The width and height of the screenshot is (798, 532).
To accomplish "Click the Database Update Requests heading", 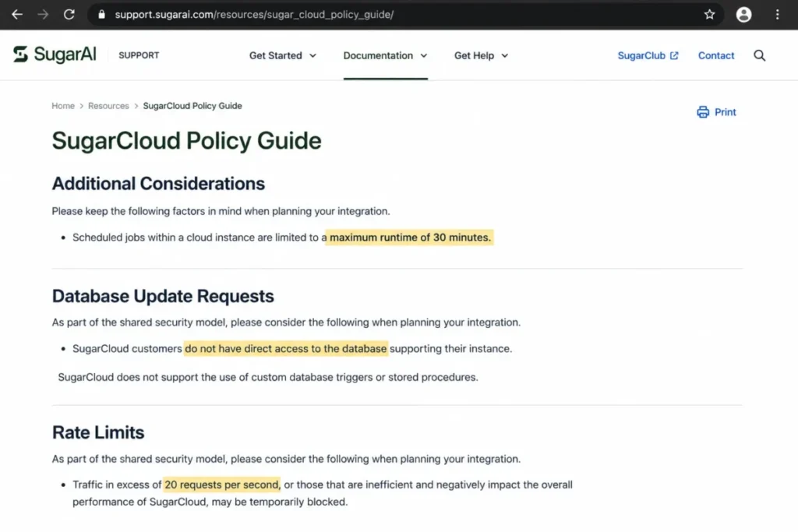I will point(163,296).
